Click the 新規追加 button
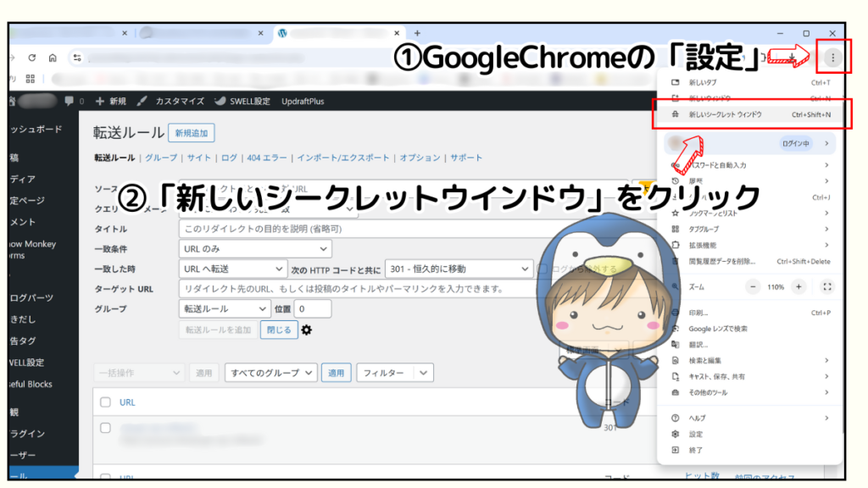This screenshot has height=488, width=868. (192, 133)
